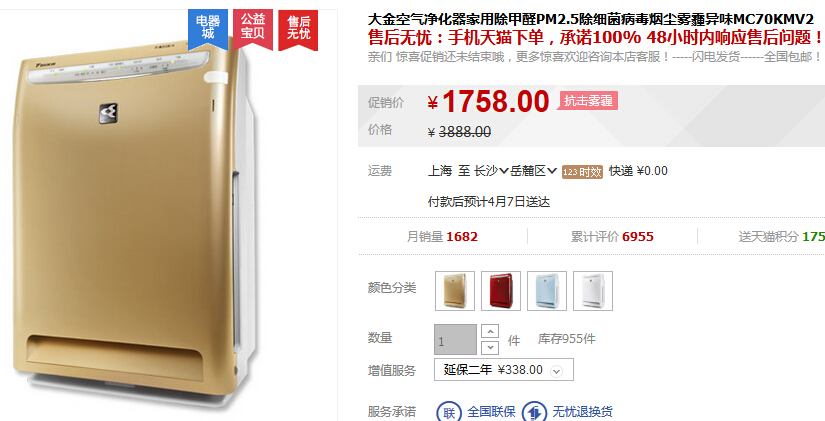Click the 全国联保 circular icon
The width and height of the screenshot is (825, 421).
point(449,412)
